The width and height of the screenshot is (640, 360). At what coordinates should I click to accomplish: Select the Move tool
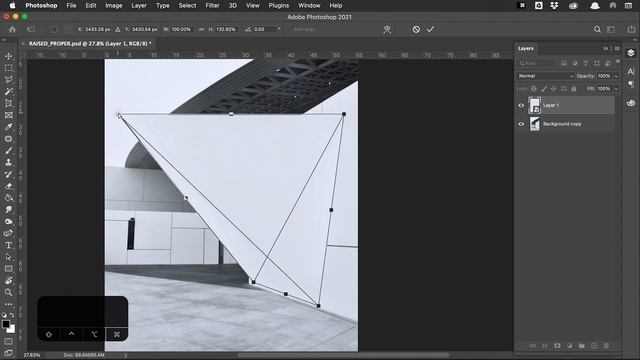[x=9, y=56]
